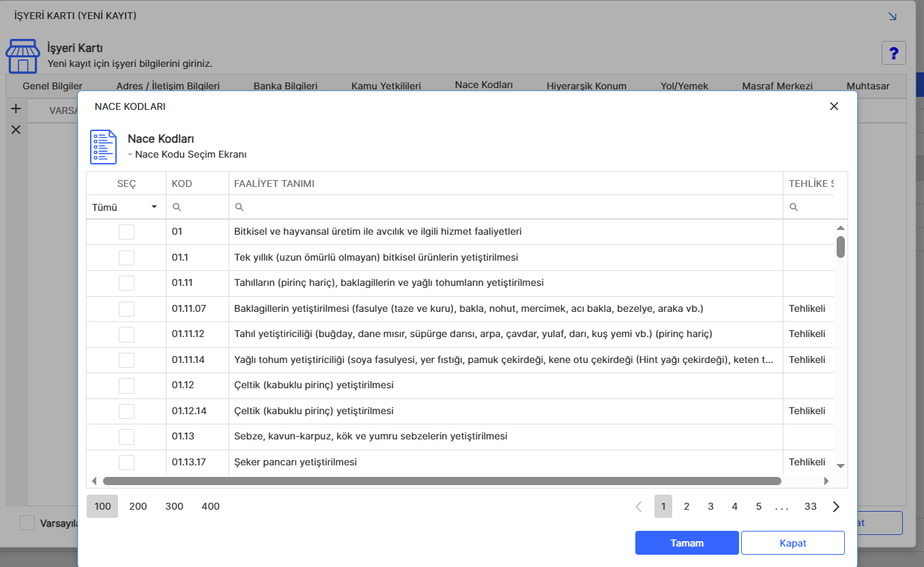Go to page 4 of results
Viewport: 924px width, 567px height.
(x=734, y=506)
